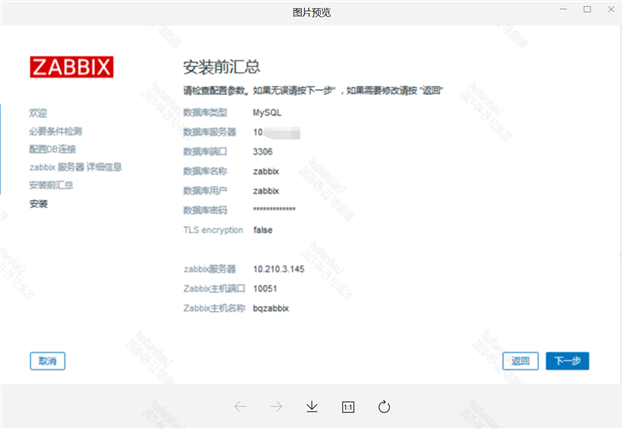
Task: Select the 安装 step in the sidebar
Action: (x=39, y=204)
